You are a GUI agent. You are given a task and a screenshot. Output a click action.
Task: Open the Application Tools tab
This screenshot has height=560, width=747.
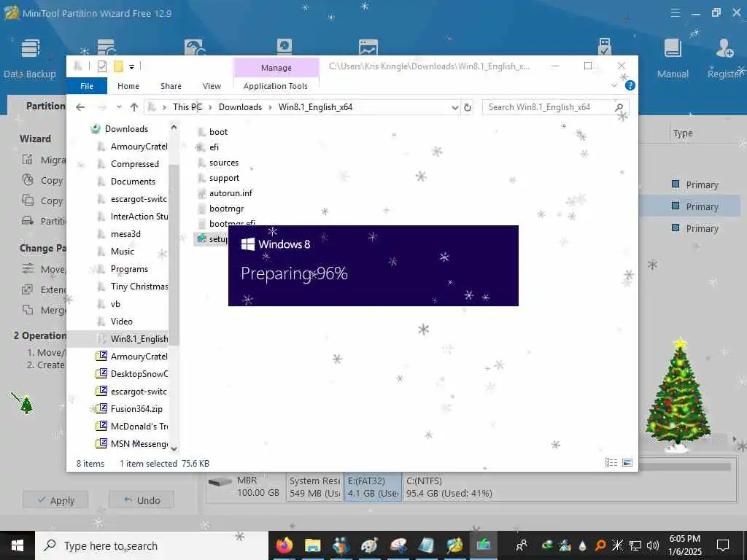275,86
